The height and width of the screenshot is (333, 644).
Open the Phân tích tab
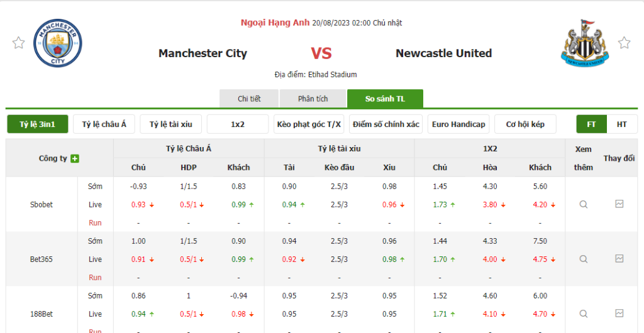click(x=313, y=99)
